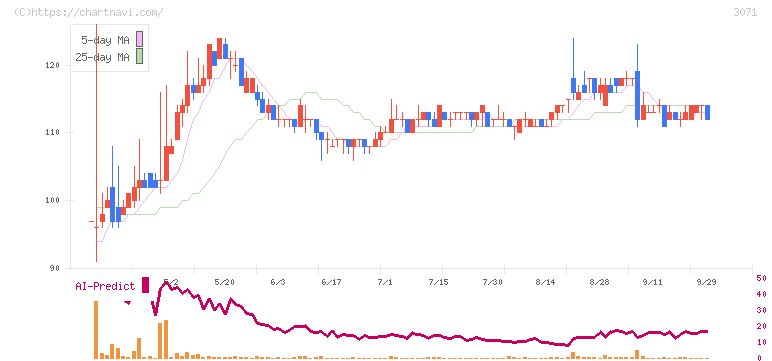Click the 25-day MA green legend swatch
772x361 pixels.
click(x=140, y=56)
